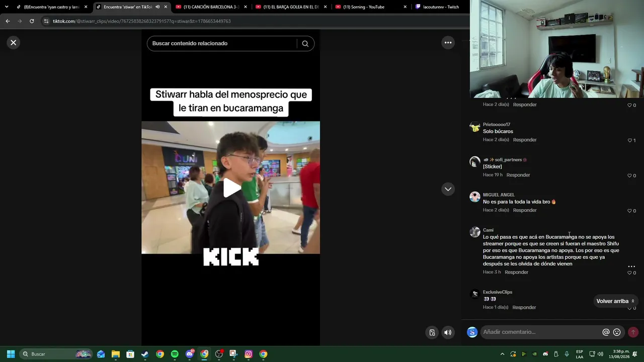Go to the next video with the down chevron
The width and height of the screenshot is (644, 362).
pos(448,189)
